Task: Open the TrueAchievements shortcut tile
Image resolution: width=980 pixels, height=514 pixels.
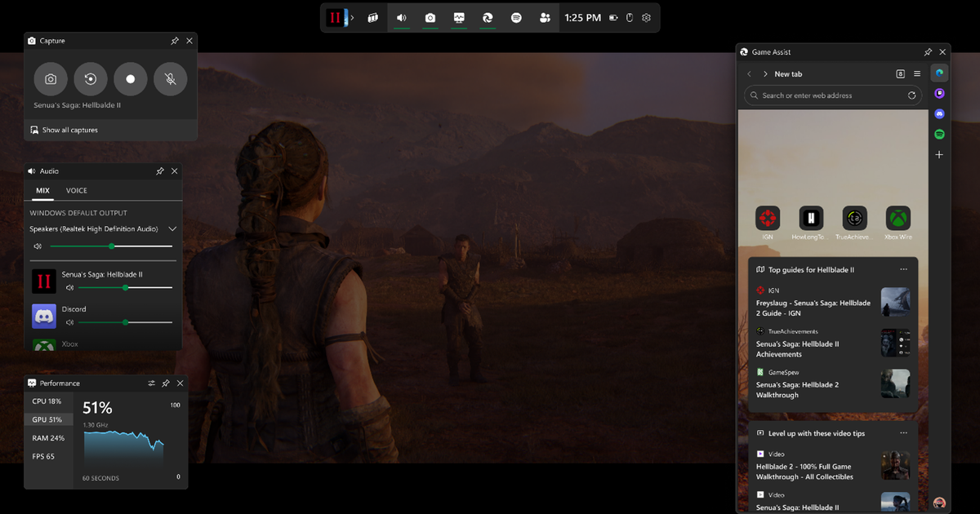Action: [x=854, y=219]
